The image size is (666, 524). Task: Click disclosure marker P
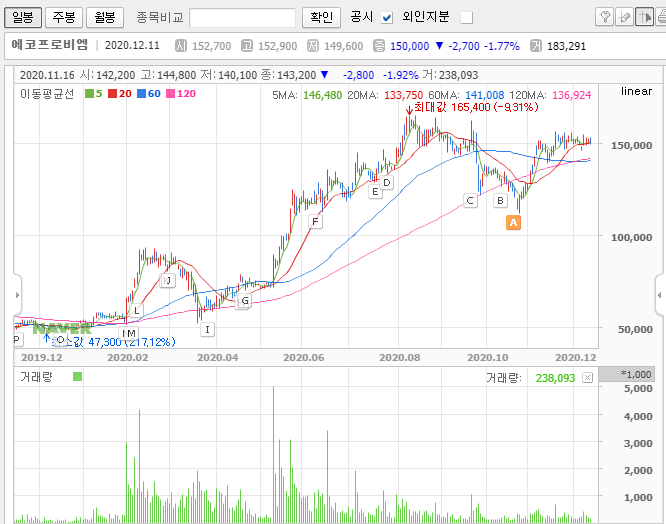pos(18,339)
